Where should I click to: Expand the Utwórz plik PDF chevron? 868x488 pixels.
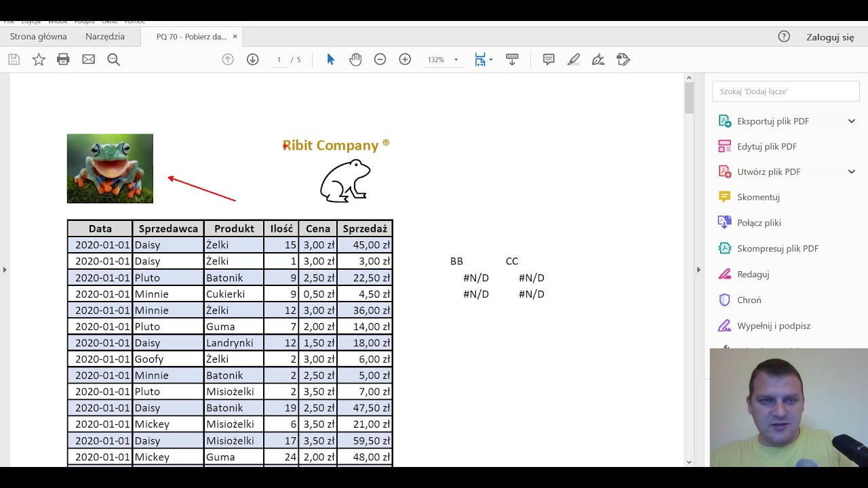pos(852,172)
